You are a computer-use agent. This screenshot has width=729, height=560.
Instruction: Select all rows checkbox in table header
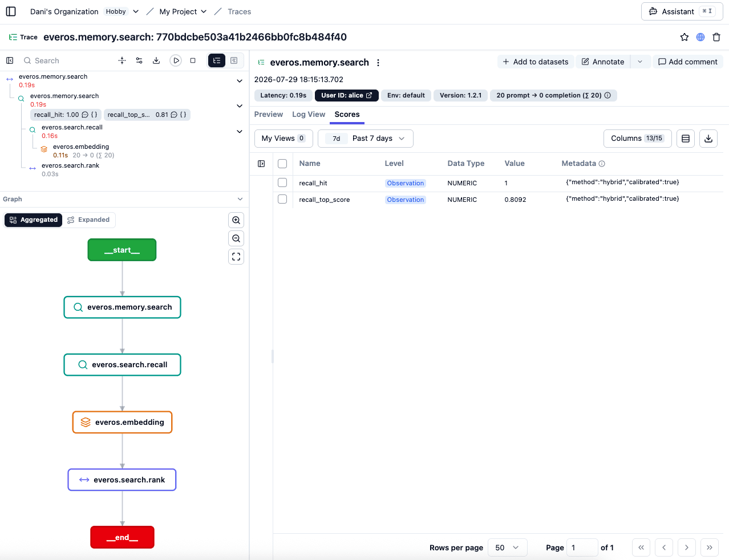click(x=282, y=164)
